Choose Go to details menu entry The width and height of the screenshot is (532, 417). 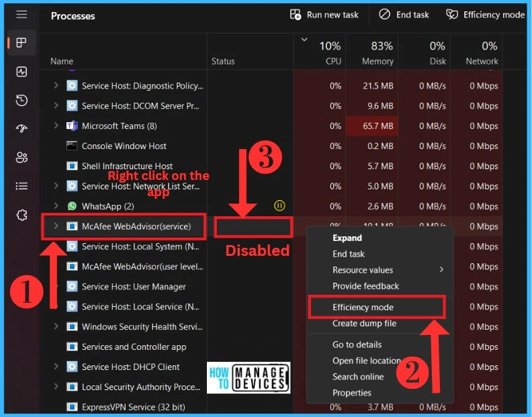[357, 344]
